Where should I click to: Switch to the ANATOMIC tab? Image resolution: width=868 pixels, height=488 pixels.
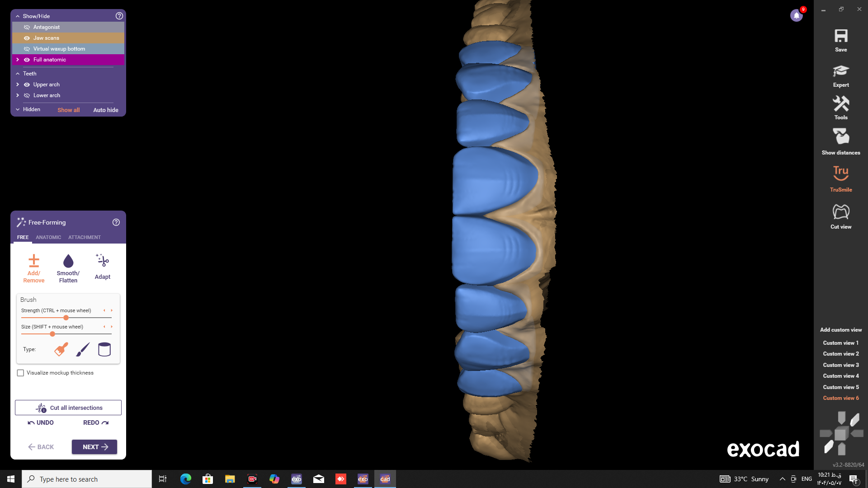click(x=48, y=237)
